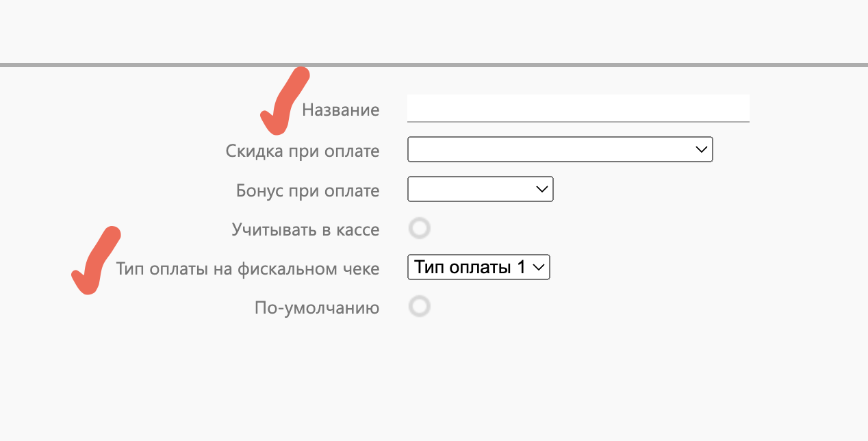
Task: Toggle the Учитывать в кассе checkbox
Action: (419, 229)
